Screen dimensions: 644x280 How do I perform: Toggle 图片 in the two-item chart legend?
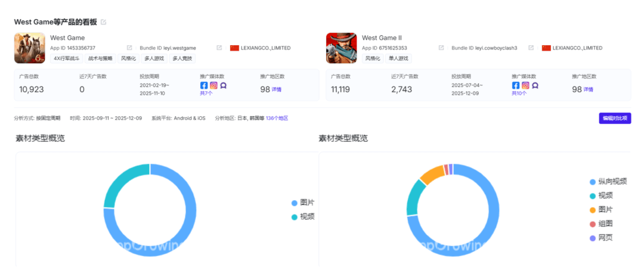pyautogui.click(x=303, y=203)
